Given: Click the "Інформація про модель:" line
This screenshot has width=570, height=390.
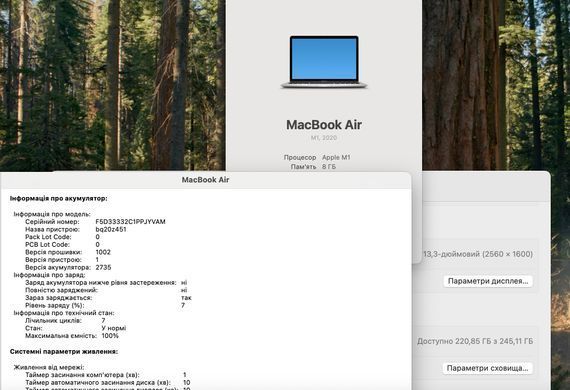Looking at the screenshot, I should [52, 214].
